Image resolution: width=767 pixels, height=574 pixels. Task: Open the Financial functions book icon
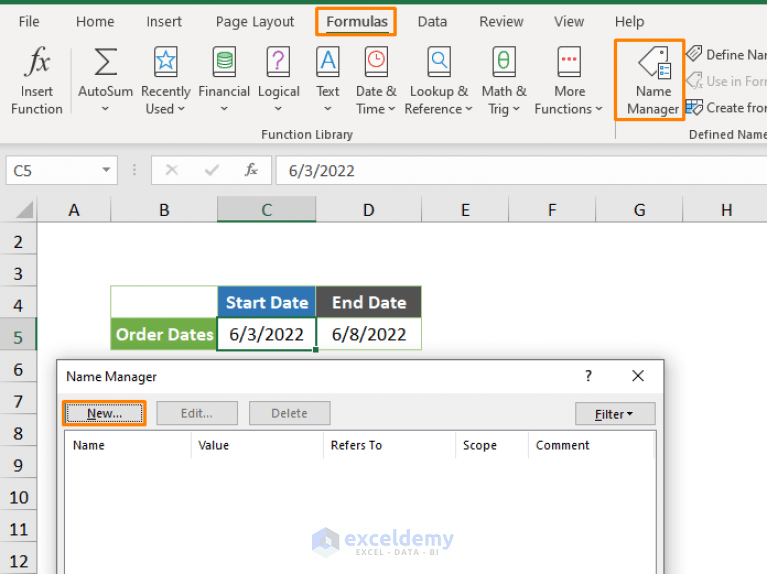[224, 62]
